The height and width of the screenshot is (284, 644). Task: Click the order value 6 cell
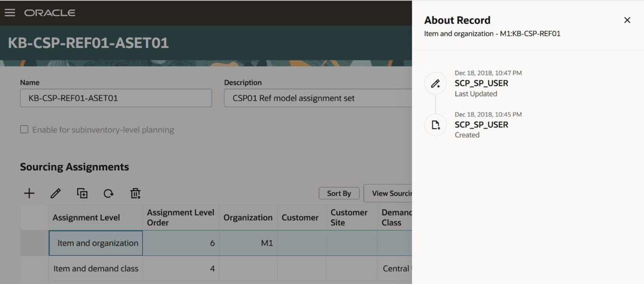[x=181, y=243]
